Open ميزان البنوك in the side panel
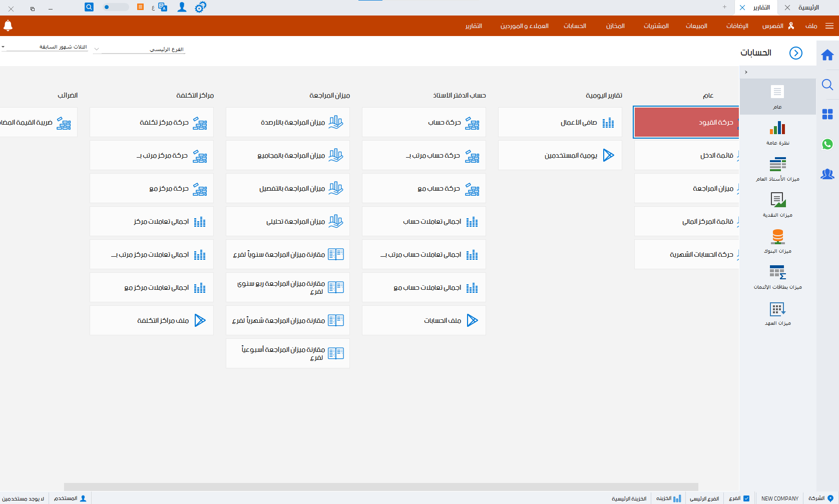This screenshot has height=504, width=839. coord(777,241)
